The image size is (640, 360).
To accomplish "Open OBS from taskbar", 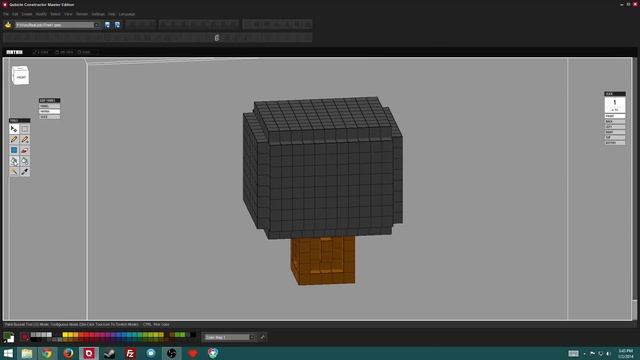I will 171,353.
